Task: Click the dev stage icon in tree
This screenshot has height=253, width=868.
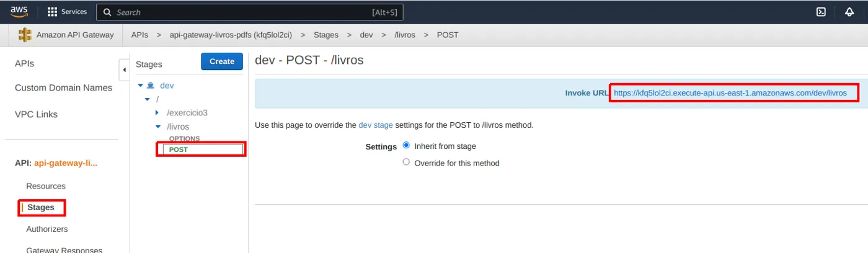Action: tap(151, 86)
